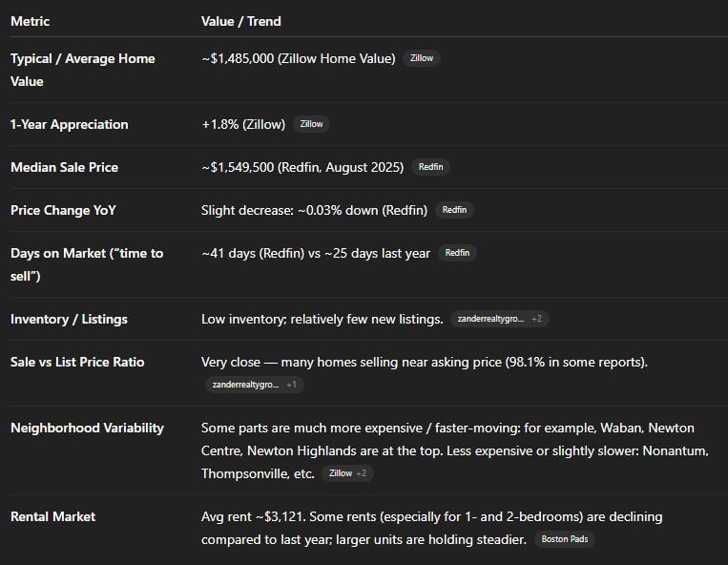
Task: Open the Zillow source chip beside Zillow Home Value
Action: [x=421, y=58]
